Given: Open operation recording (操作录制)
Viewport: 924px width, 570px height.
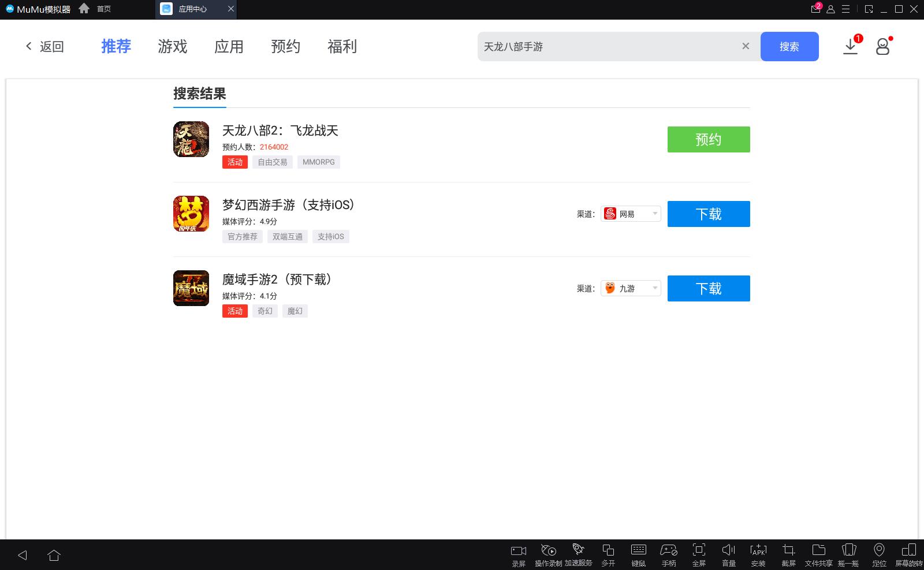Looking at the screenshot, I should [x=548, y=556].
